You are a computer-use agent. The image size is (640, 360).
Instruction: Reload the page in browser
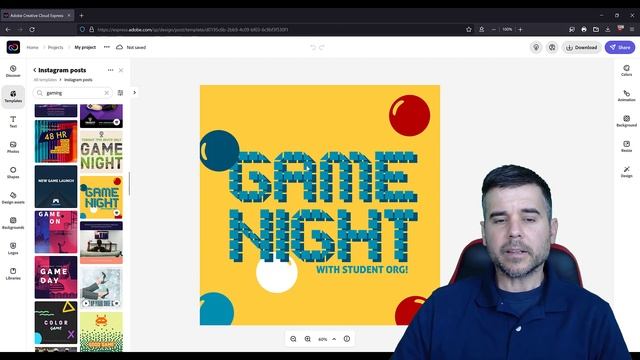coord(32,29)
